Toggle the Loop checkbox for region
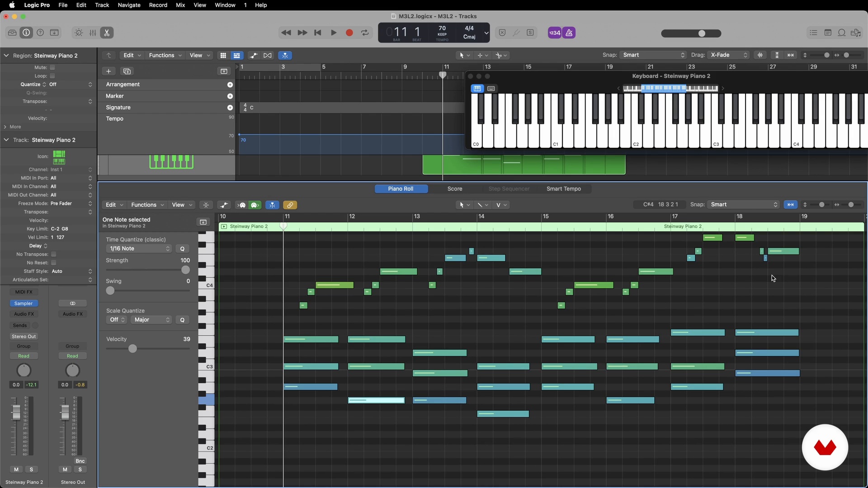The height and width of the screenshot is (488, 868). [52, 76]
